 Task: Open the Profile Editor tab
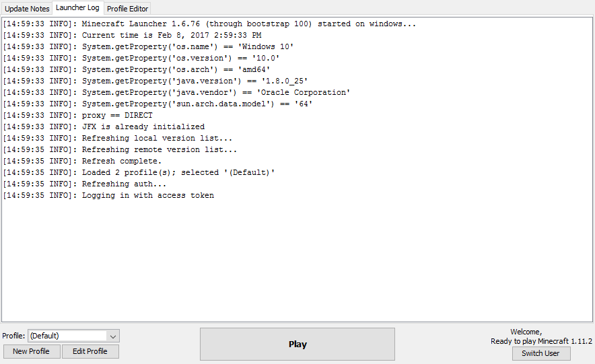127,9
